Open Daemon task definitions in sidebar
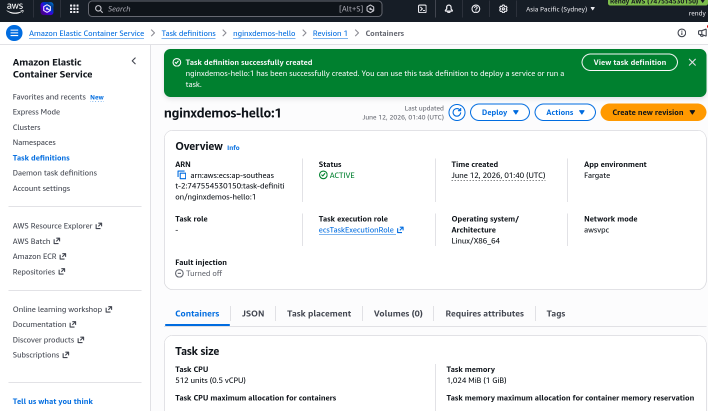The height and width of the screenshot is (411, 708). tap(55, 173)
